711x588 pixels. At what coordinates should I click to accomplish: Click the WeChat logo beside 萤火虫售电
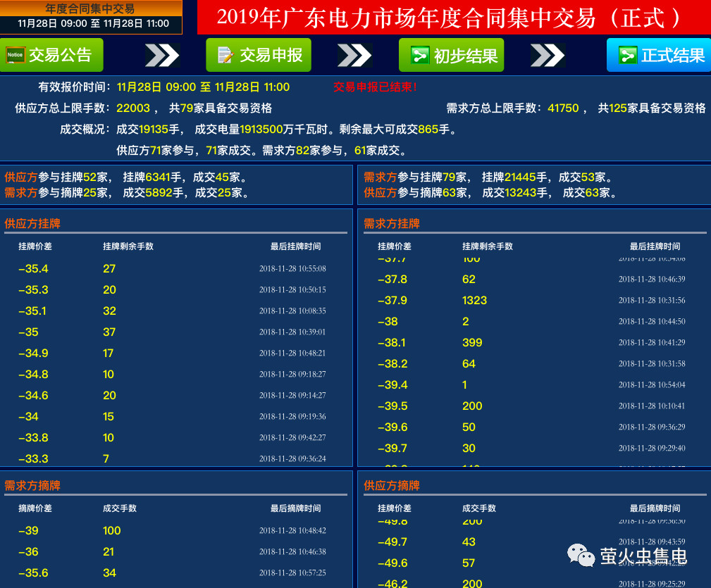(581, 555)
